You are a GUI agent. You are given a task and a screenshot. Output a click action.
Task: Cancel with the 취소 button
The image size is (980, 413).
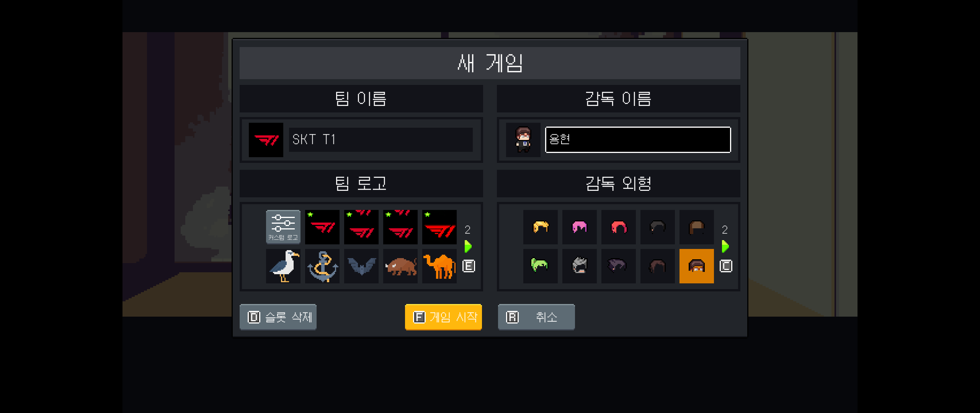pos(536,317)
